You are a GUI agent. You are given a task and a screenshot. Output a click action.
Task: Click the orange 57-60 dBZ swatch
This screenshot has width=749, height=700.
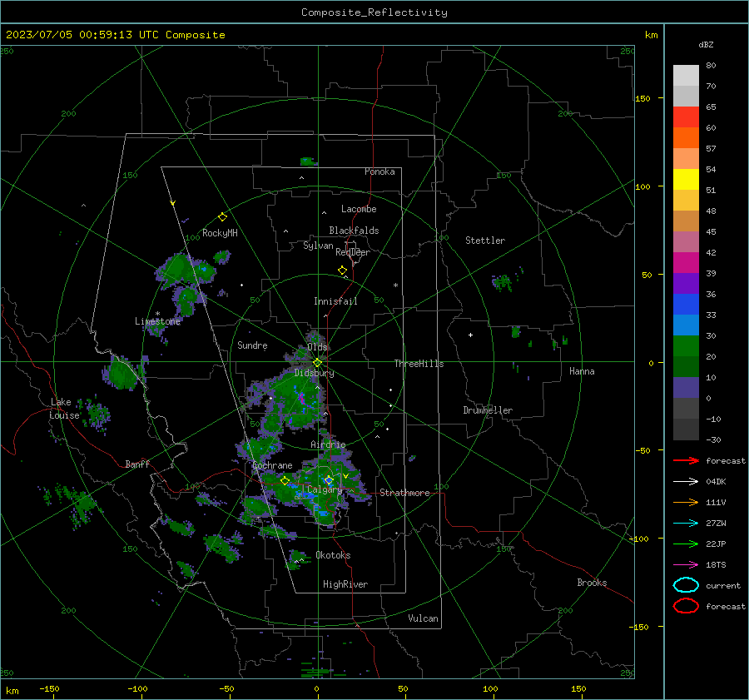click(686, 138)
